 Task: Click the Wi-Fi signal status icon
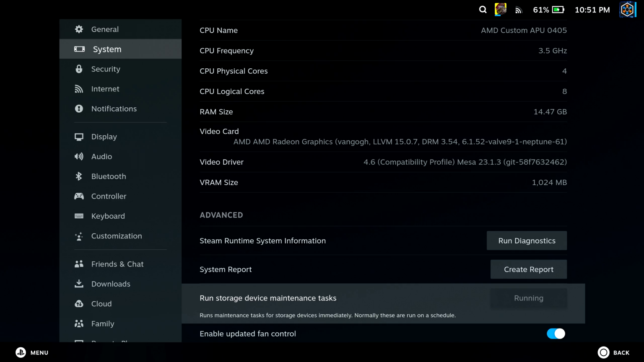(519, 10)
